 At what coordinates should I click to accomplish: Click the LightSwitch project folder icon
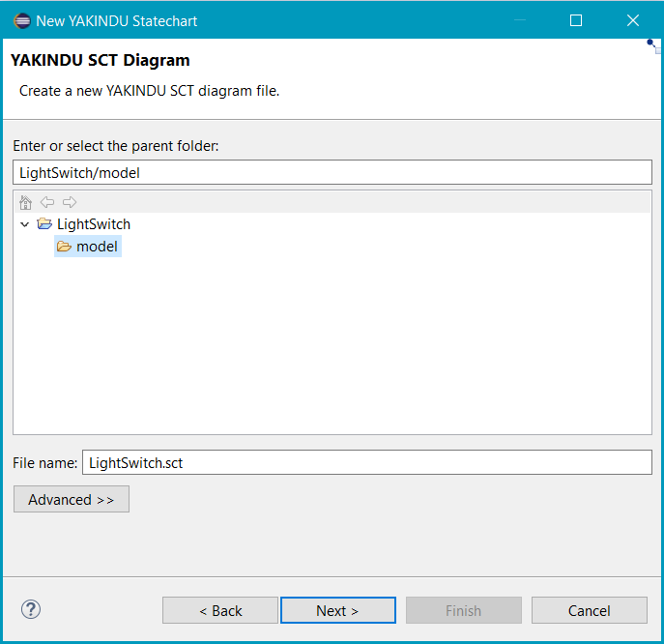44,223
